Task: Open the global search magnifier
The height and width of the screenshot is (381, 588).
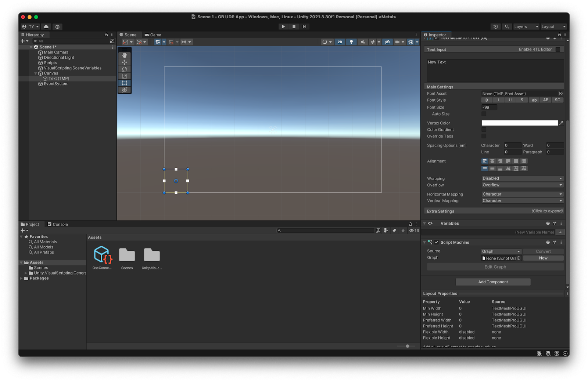Action: (x=507, y=26)
